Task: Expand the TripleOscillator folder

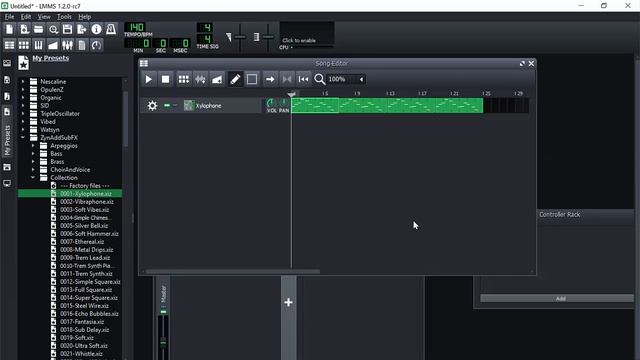Action: click(x=23, y=113)
